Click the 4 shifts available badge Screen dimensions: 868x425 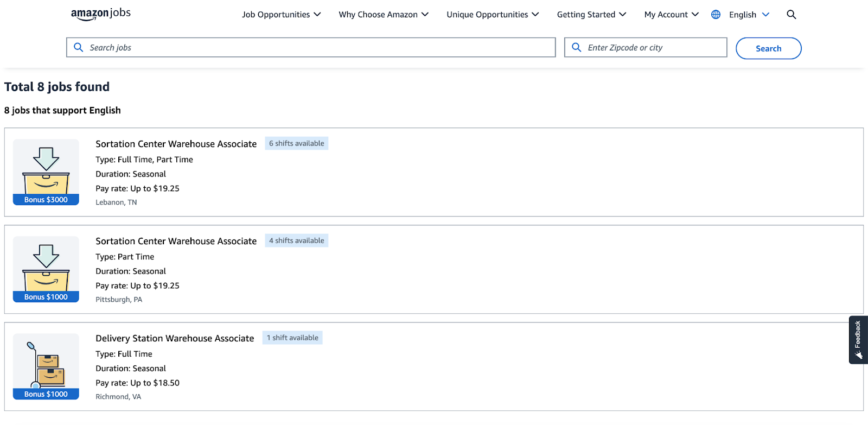(297, 240)
